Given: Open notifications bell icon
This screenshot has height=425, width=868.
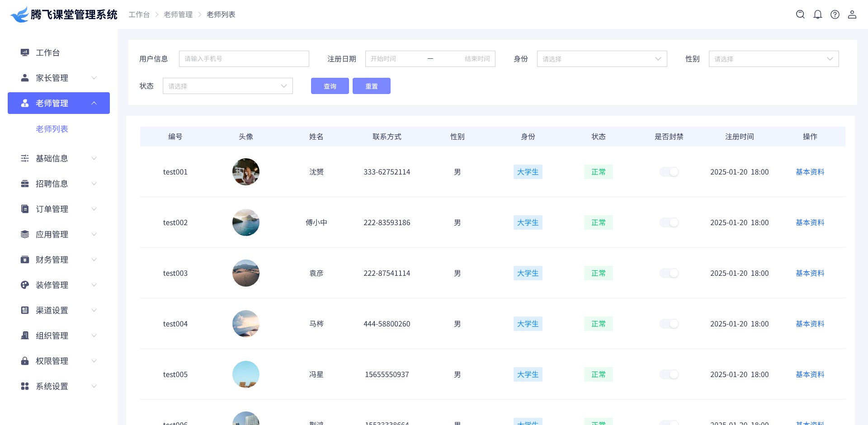Looking at the screenshot, I should (817, 14).
